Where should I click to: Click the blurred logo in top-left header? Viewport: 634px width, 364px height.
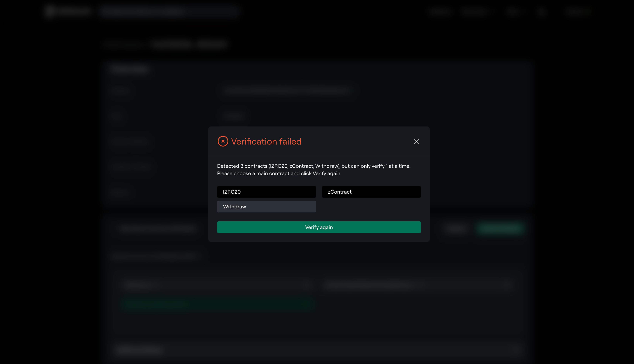coord(68,11)
